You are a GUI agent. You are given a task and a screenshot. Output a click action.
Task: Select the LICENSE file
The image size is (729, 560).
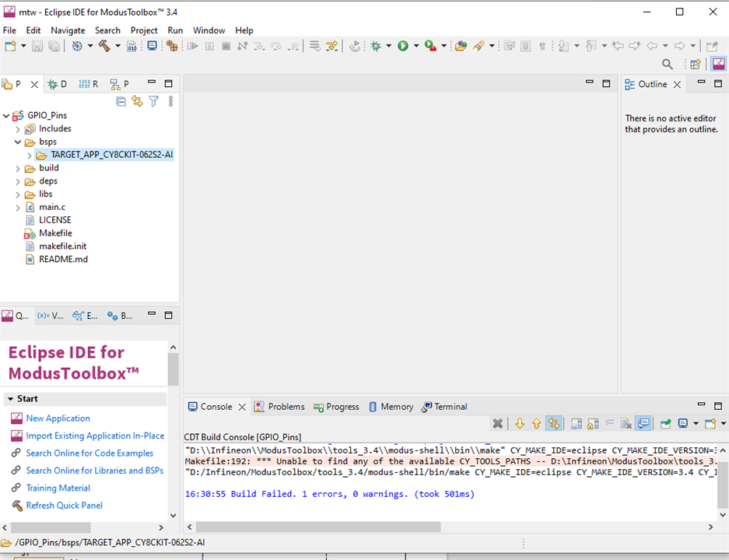[x=55, y=220]
